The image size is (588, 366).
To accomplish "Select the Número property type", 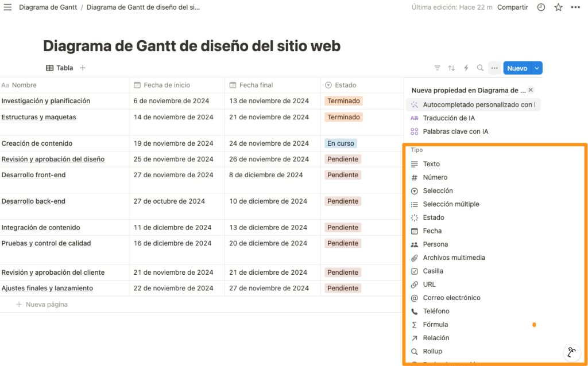I will tap(435, 177).
